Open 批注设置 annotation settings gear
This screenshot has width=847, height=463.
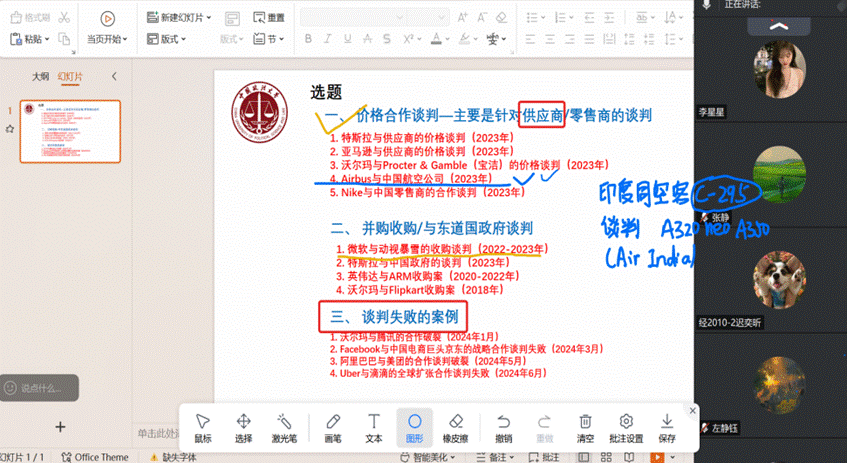[x=626, y=427]
